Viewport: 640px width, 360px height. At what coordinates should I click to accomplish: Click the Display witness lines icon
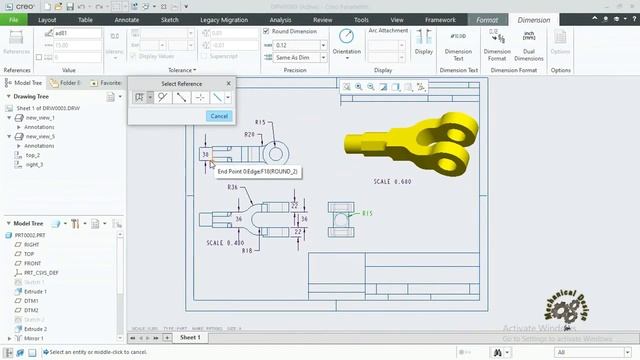pos(424,37)
